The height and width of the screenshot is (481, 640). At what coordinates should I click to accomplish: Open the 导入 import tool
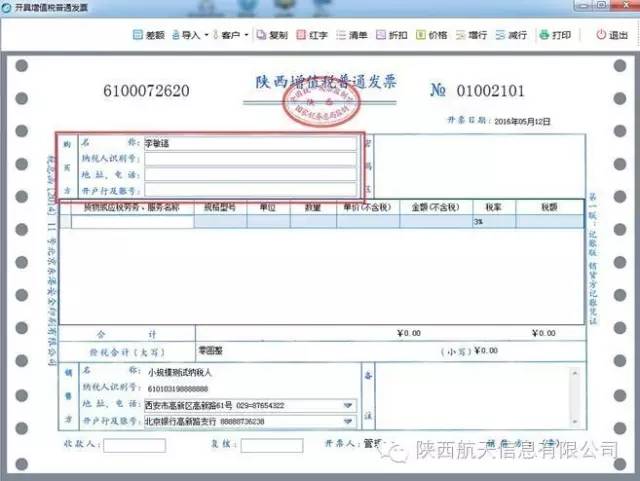pos(186,35)
